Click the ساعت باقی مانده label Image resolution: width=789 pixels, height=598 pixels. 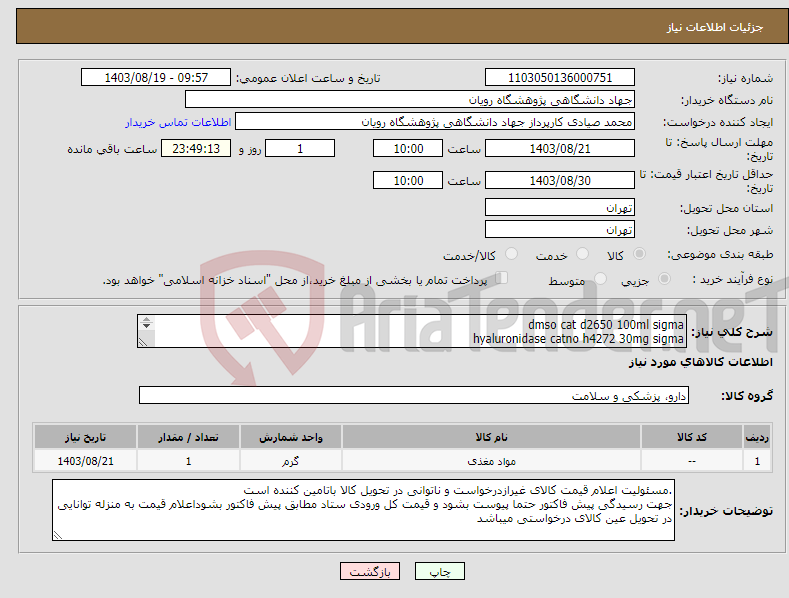click(112, 149)
